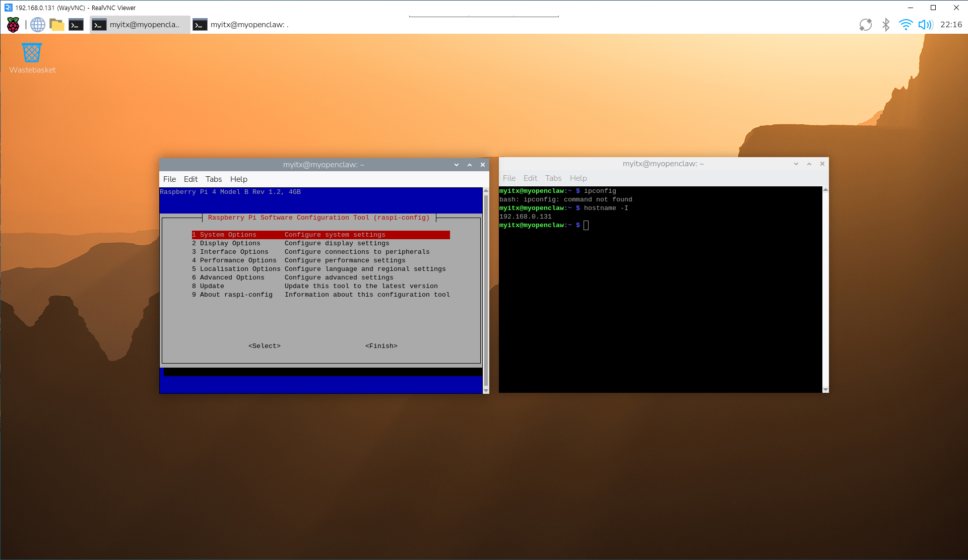Launch terminal from the panel launcher
The width and height of the screenshot is (968, 560).
(76, 24)
